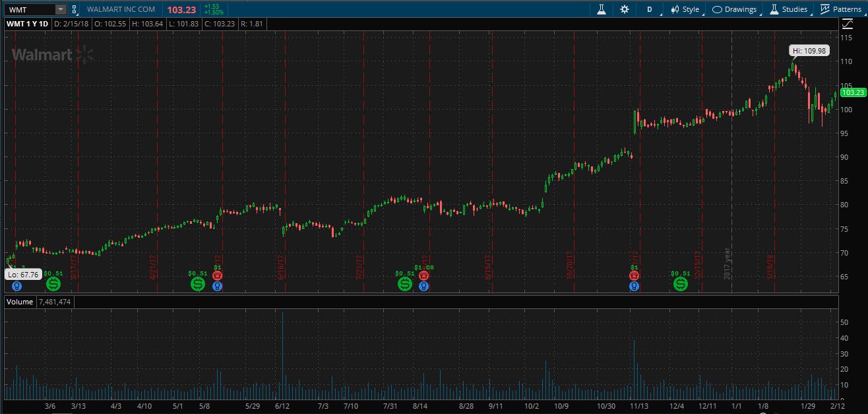Viewport: 868px width, 414px height.
Task: Click the 1/19/18 expiration line label
Action: 770,267
